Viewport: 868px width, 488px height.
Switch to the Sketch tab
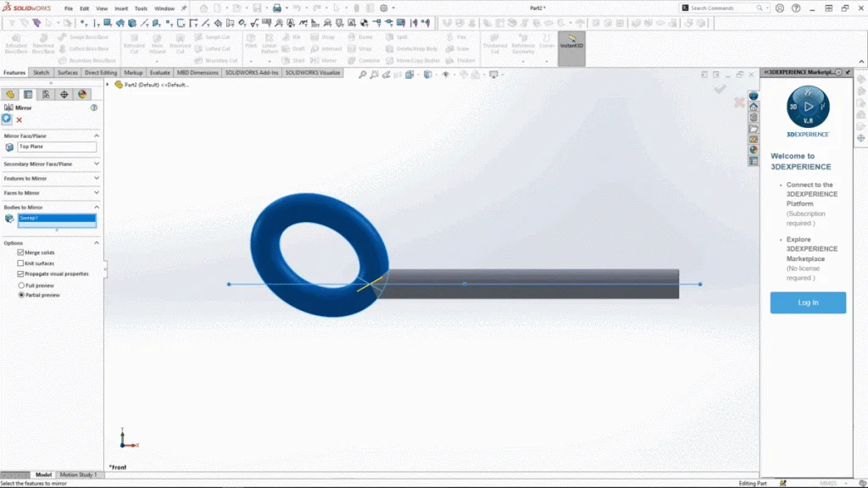click(x=41, y=73)
